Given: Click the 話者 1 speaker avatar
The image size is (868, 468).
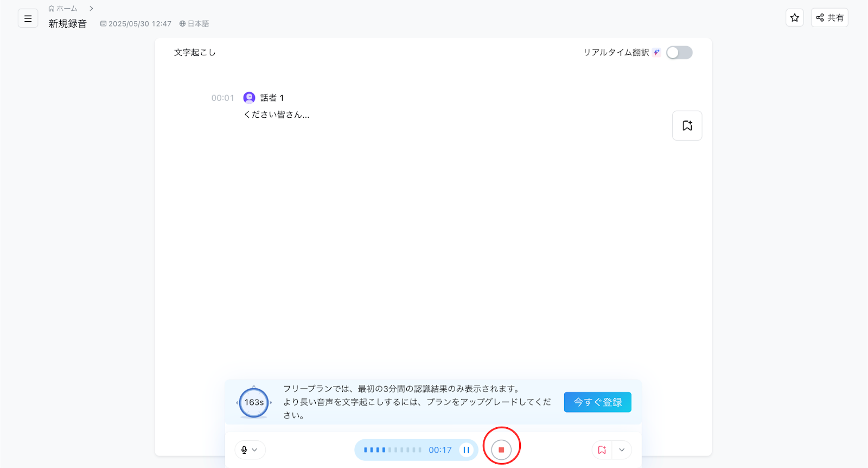Looking at the screenshot, I should tap(249, 98).
